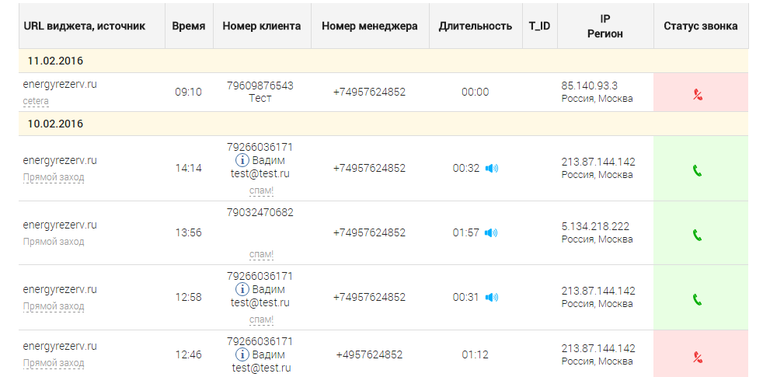Click the missed call status icon at 12:46
Screen dimensions: 770x377
click(697, 357)
